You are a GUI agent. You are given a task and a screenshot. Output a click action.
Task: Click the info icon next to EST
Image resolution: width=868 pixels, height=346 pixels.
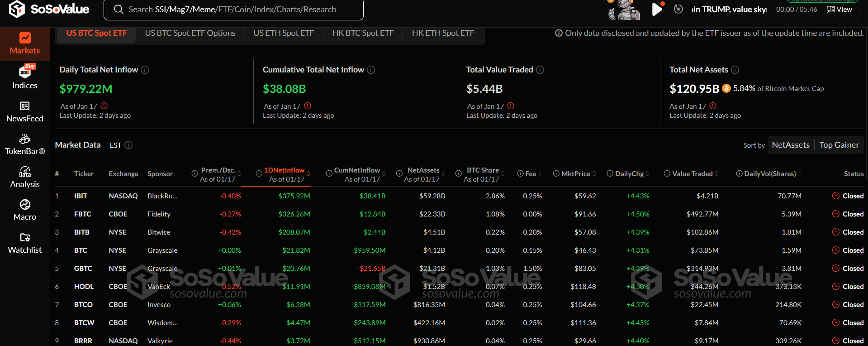click(x=128, y=145)
